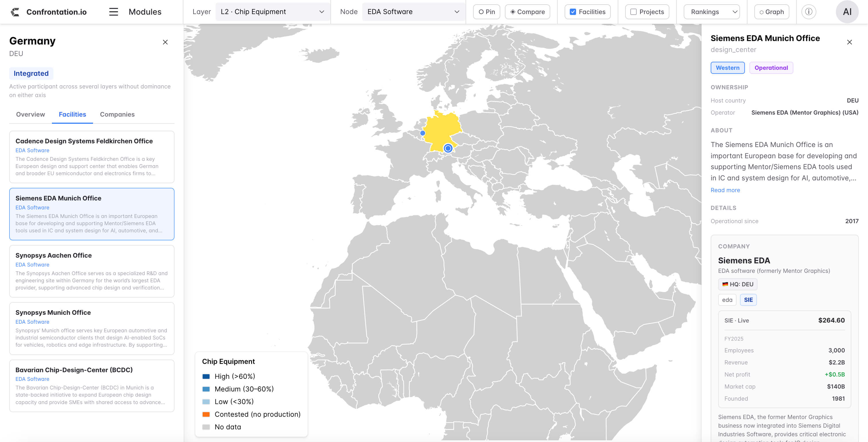Expand the Rankings dropdown

pyautogui.click(x=712, y=12)
